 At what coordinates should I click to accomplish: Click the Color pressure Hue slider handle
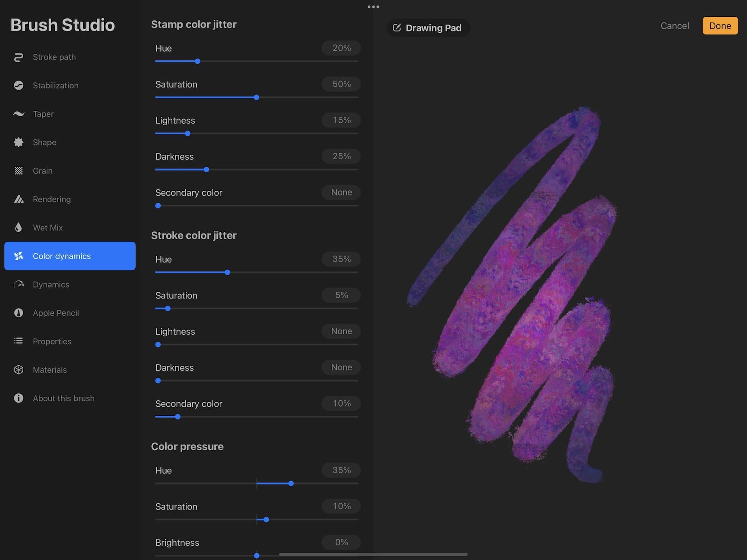pyautogui.click(x=291, y=483)
